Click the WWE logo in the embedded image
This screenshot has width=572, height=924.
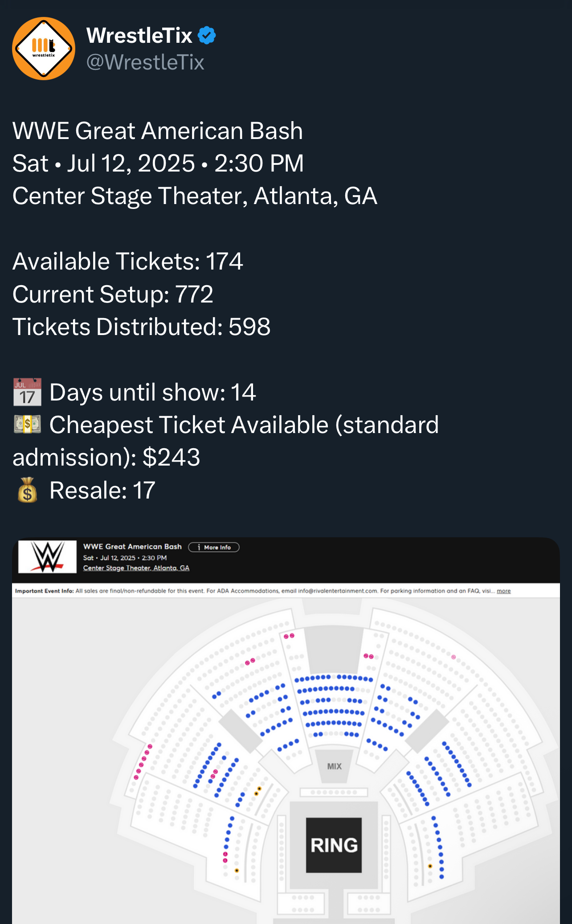(x=47, y=557)
